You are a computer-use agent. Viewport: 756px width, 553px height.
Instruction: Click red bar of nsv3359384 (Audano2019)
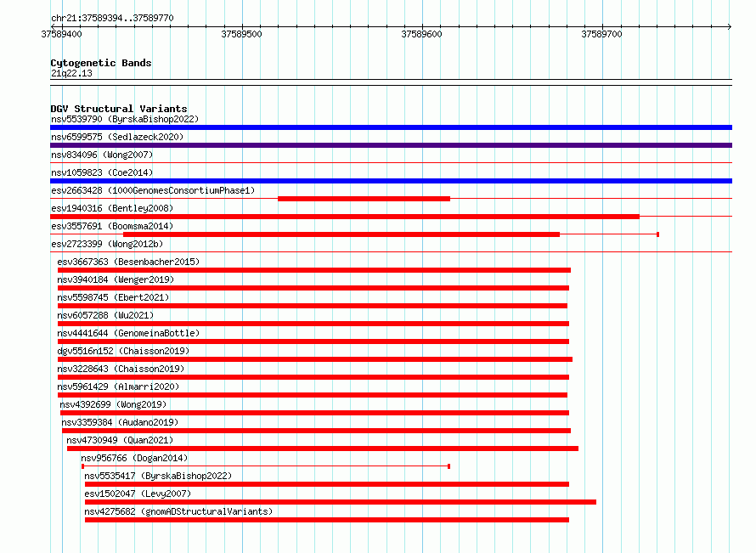(x=316, y=431)
